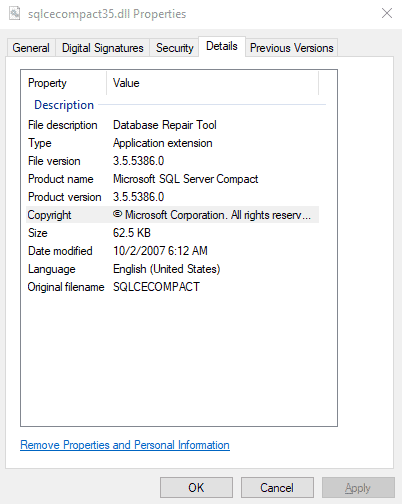This screenshot has height=504, width=402.
Task: Click the '62.5 KB' size value
Action: [132, 233]
